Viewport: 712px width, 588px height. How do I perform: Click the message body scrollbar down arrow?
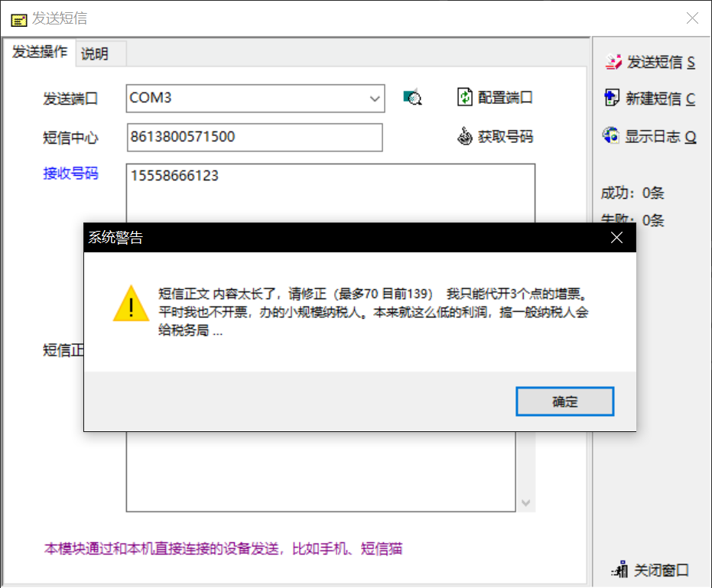click(526, 502)
